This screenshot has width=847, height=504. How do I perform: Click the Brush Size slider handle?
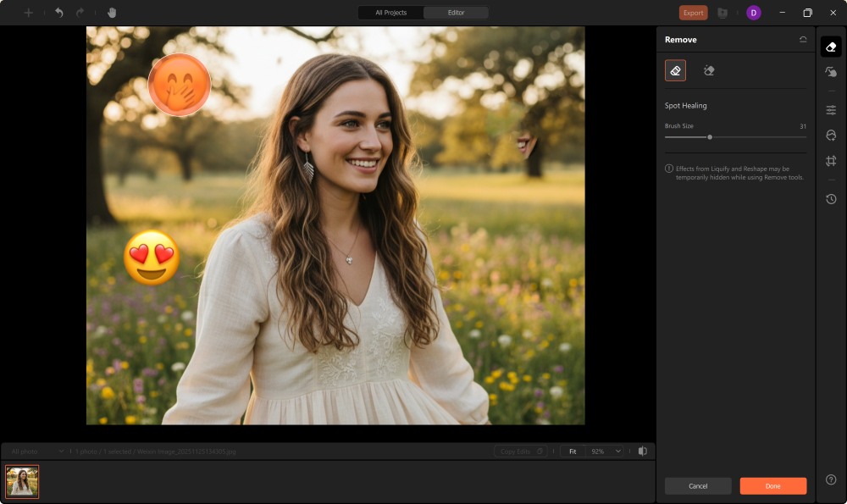tap(708, 136)
